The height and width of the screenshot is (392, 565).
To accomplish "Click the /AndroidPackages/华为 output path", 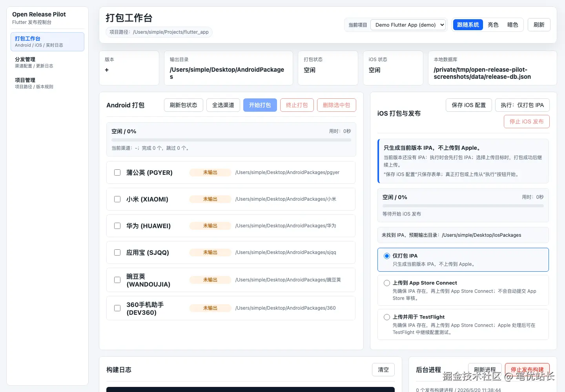I will [286, 226].
